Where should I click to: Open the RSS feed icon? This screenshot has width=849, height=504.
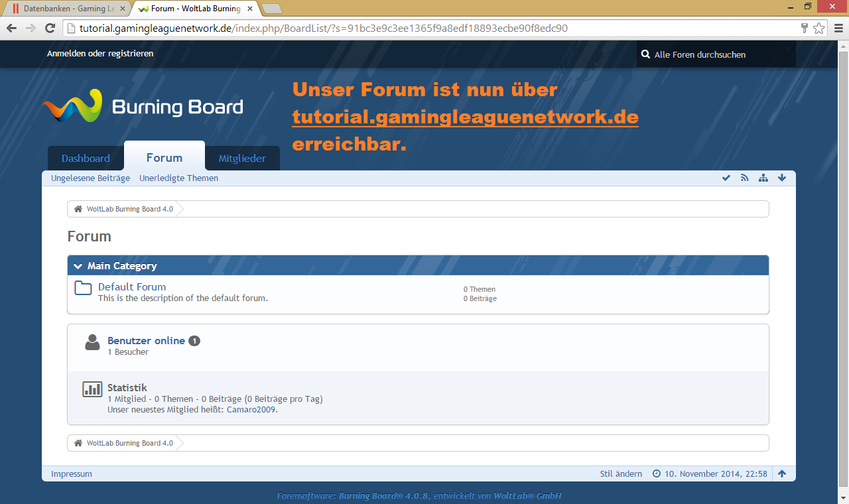[745, 178]
